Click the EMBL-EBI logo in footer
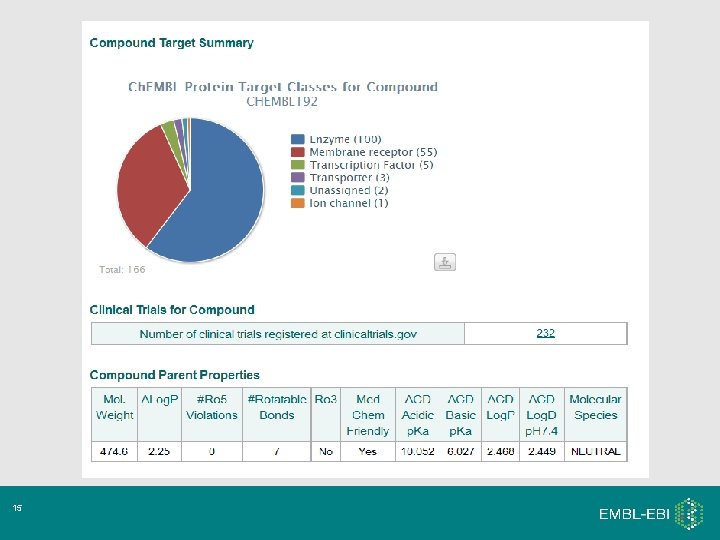The image size is (720, 540). (x=651, y=513)
